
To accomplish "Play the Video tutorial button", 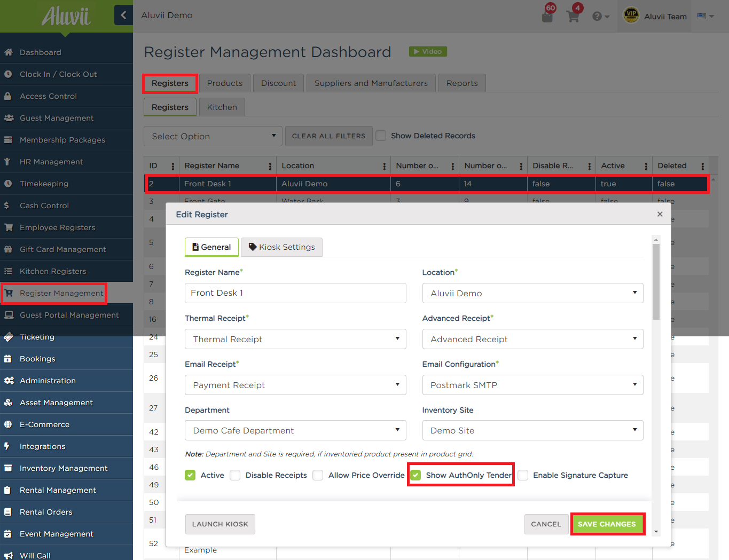I will pos(428,51).
